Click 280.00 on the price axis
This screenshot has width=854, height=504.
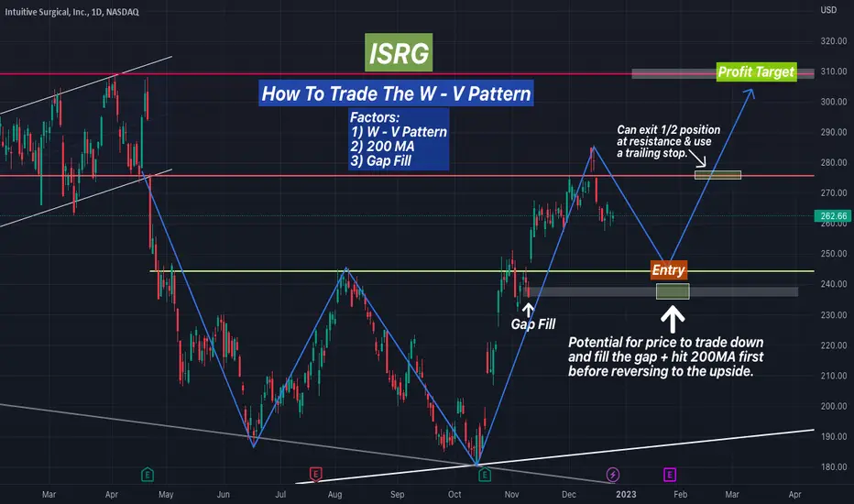tap(833, 162)
